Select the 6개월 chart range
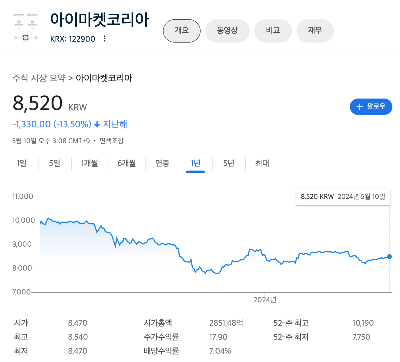Viewport: 400px width, 362px height. (x=127, y=163)
